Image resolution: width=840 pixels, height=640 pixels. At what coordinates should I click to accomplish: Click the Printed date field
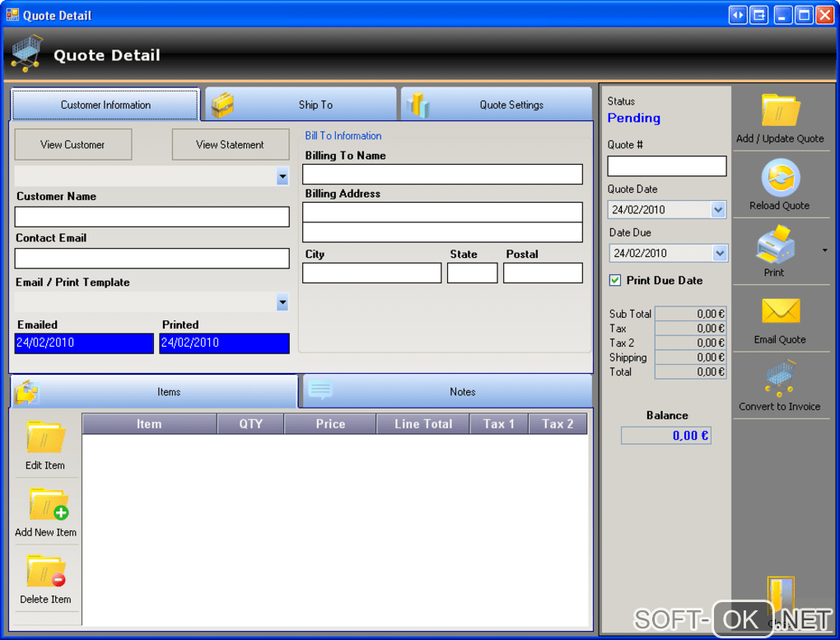point(225,343)
